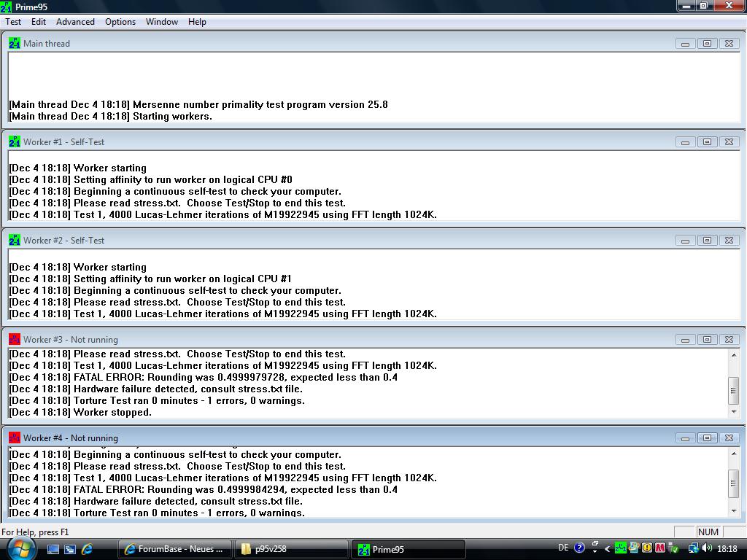Click the 'logical CPU #0' line in Worker #1
The height and width of the screenshot is (560, 747).
[150, 180]
